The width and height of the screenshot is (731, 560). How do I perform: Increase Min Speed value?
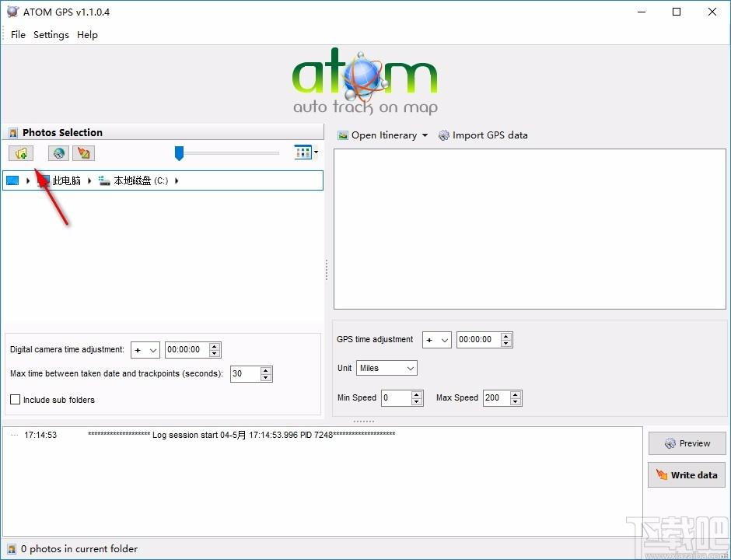point(417,394)
